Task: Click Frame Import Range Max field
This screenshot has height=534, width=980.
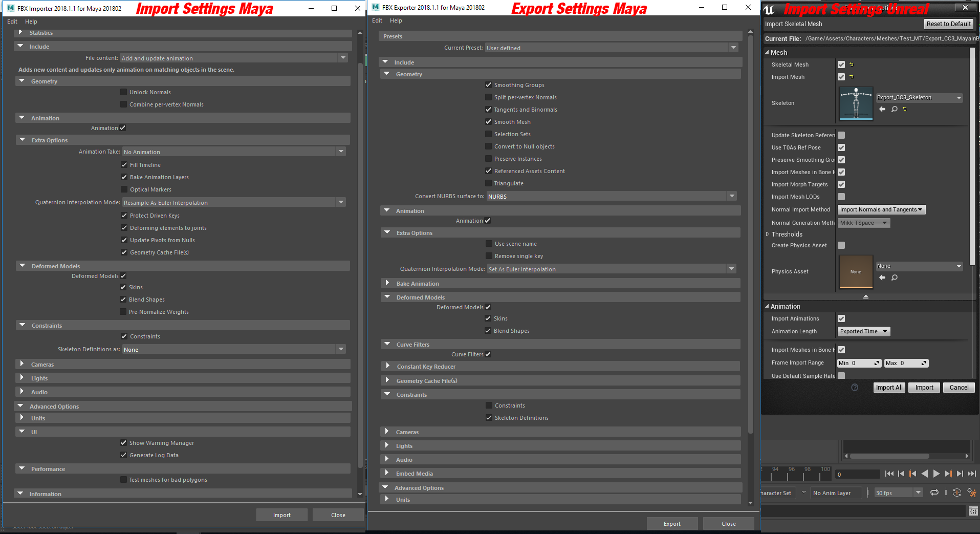Action: [906, 363]
